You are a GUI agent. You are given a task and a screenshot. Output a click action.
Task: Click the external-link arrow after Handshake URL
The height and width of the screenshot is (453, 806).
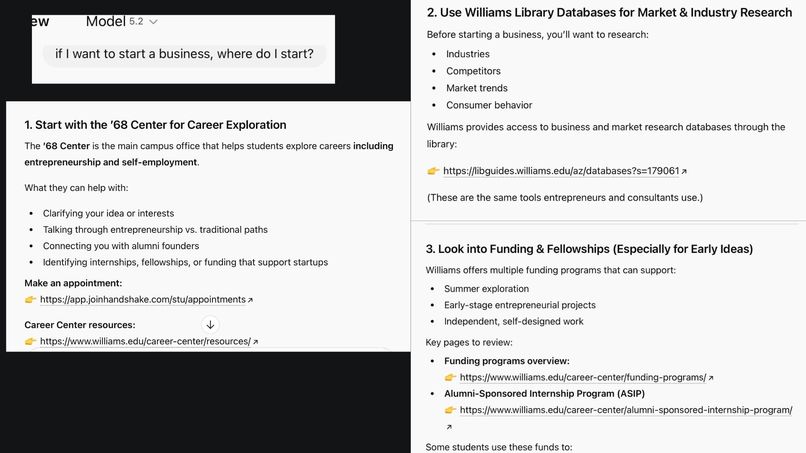250,300
